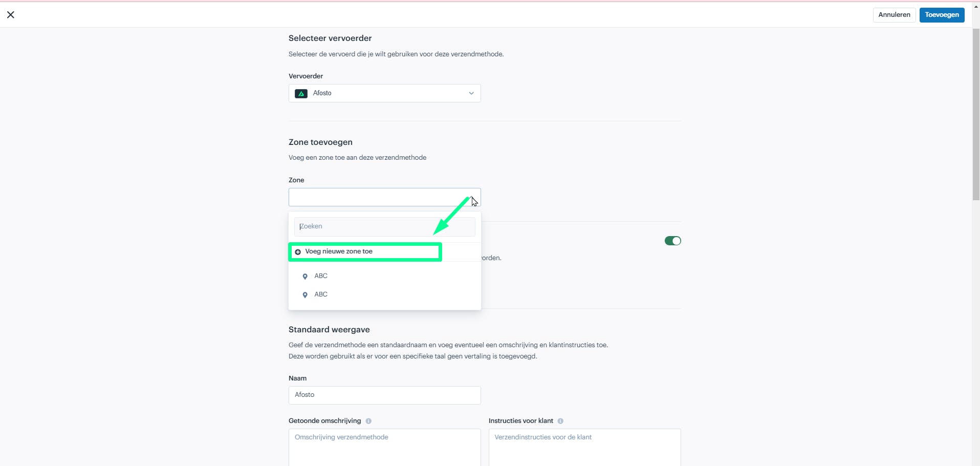980x466 pixels.
Task: Click the vertical page scrollbar thumb
Action: (x=976, y=114)
